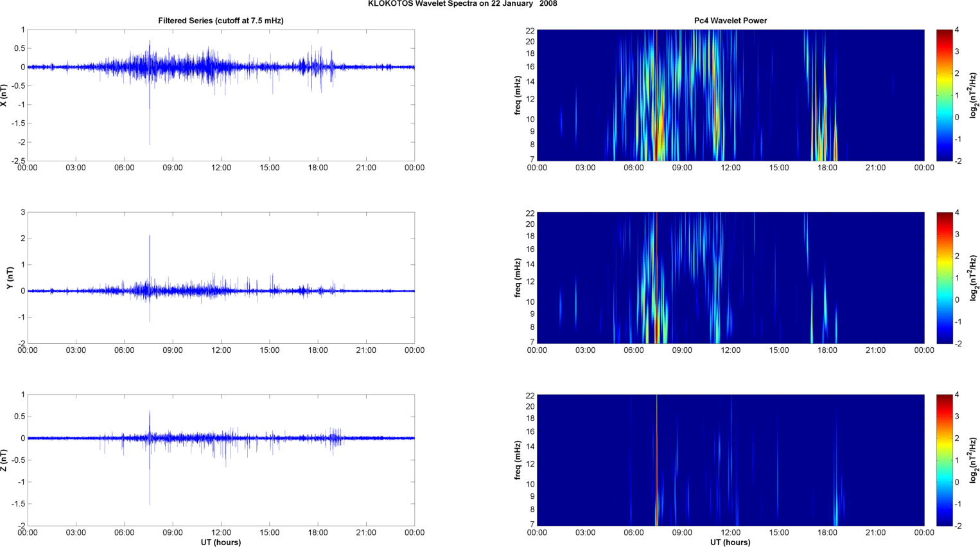Click the bottom spectrogram's colorbar

coord(944,460)
